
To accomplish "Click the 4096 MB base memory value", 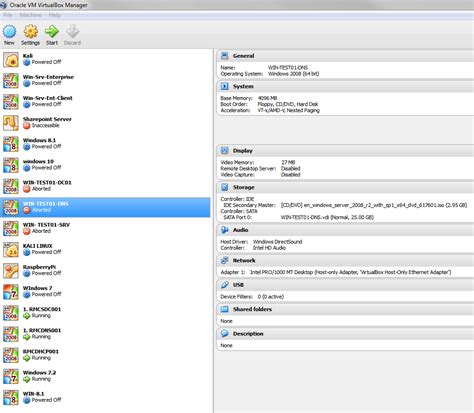I will pyautogui.click(x=267, y=98).
